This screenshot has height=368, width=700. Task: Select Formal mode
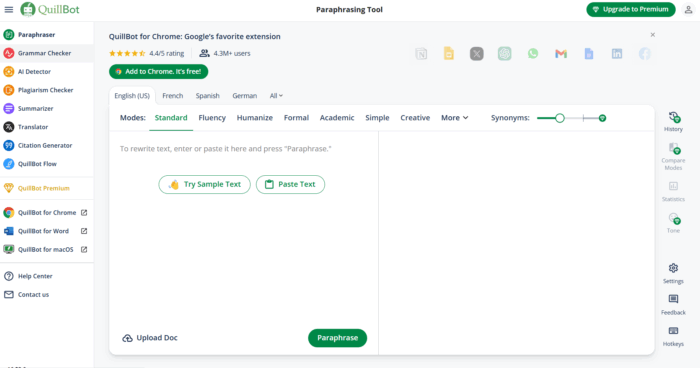(x=296, y=118)
